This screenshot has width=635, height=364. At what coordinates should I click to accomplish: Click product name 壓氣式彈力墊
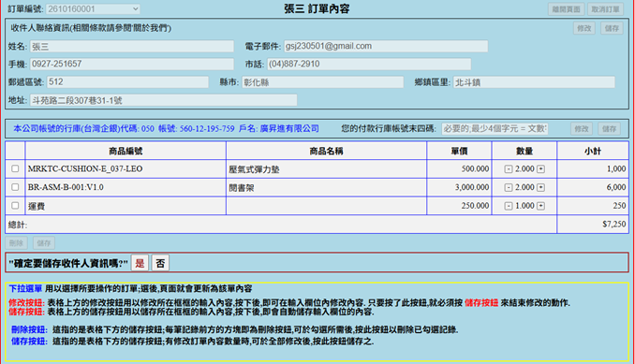point(254,169)
